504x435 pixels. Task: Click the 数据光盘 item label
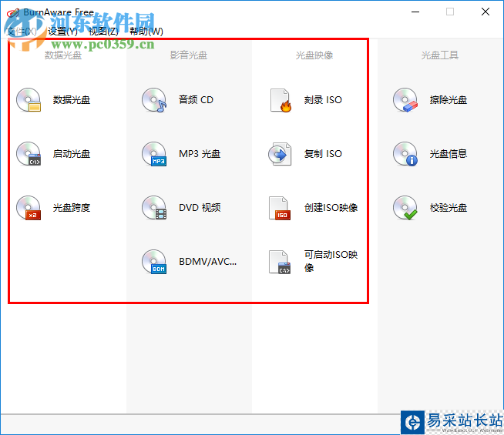[x=72, y=100]
